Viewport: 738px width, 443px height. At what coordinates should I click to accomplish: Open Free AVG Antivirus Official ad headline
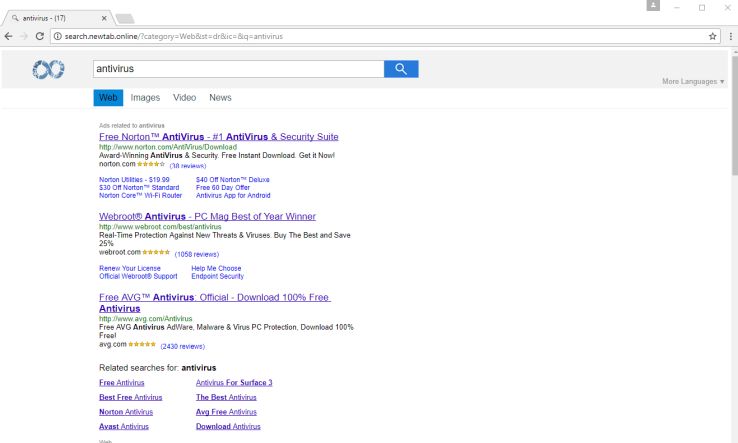click(x=215, y=303)
